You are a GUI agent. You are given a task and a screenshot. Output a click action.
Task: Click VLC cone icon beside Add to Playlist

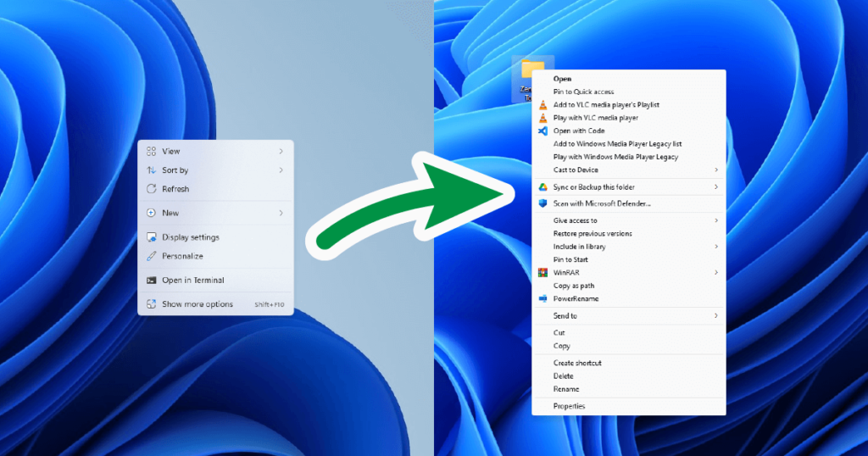[543, 104]
